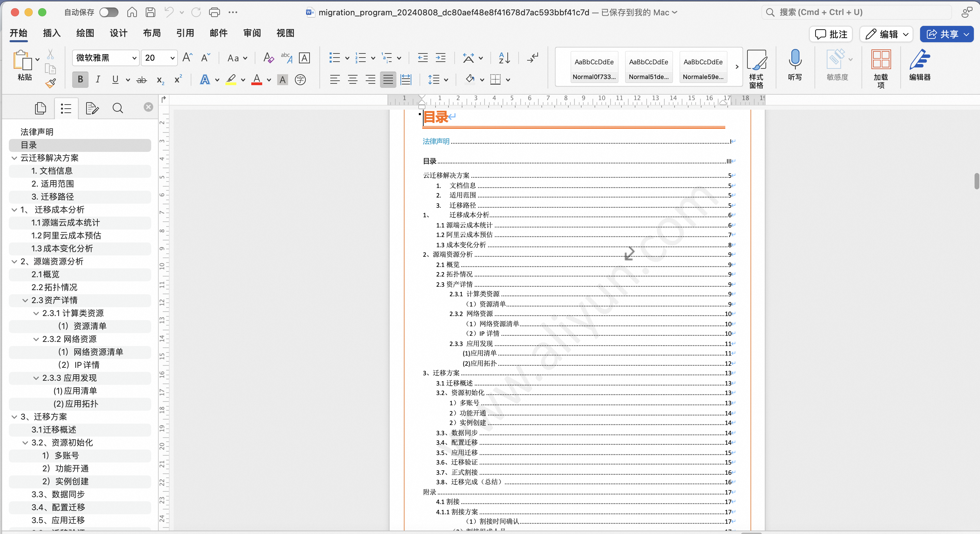Toggle Subscript formatting
Image resolution: width=980 pixels, height=534 pixels.
(x=160, y=80)
